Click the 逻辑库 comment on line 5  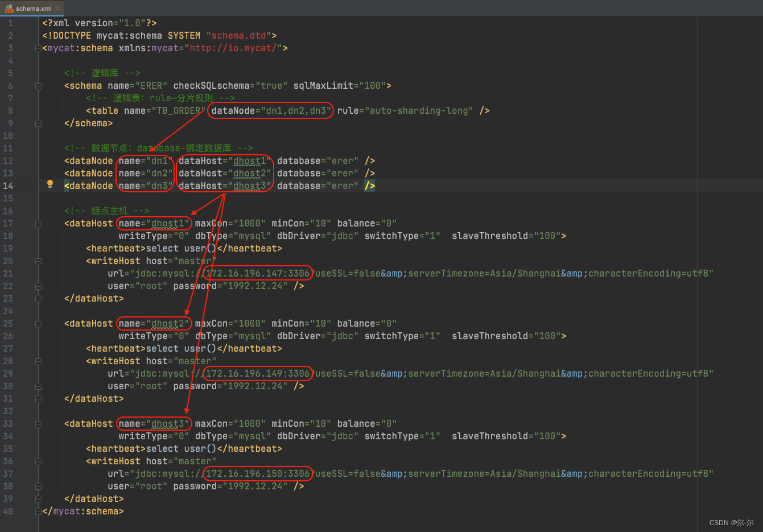(x=102, y=73)
